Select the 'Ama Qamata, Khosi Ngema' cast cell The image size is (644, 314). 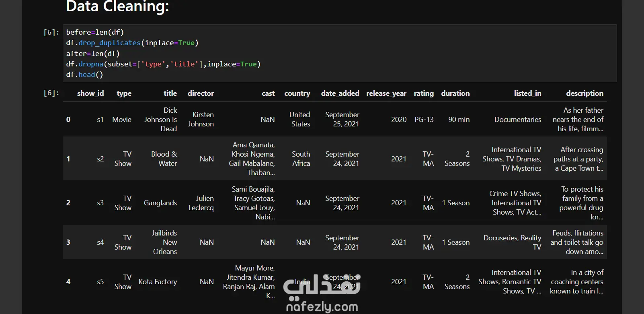(x=252, y=159)
